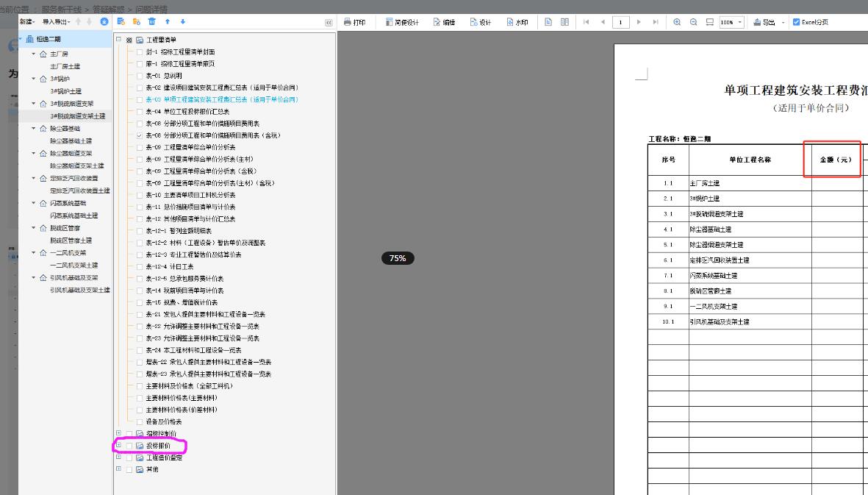Click the greyed up arrow in project toolbar
Screen dimensions: 868x495
pyautogui.click(x=78, y=21)
